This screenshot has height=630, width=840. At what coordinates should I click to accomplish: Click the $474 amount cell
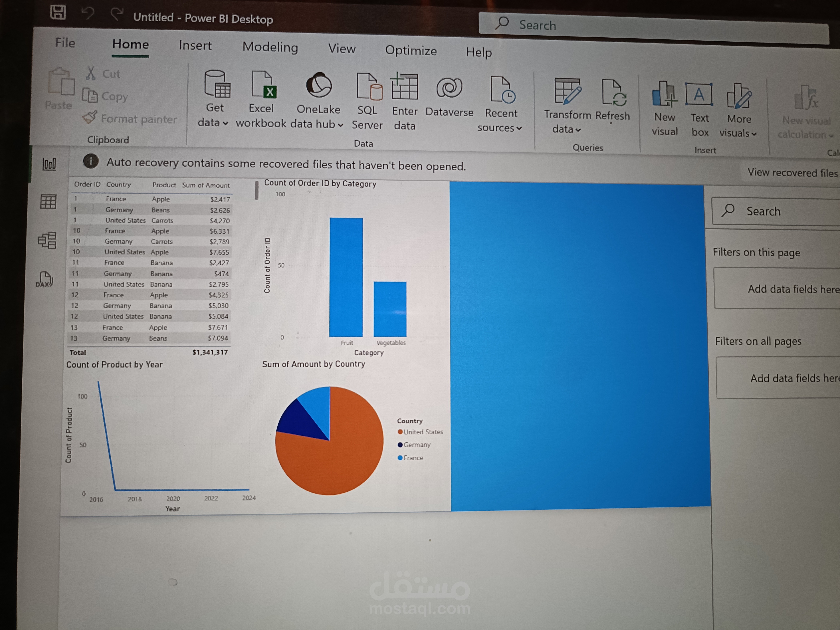point(221,274)
